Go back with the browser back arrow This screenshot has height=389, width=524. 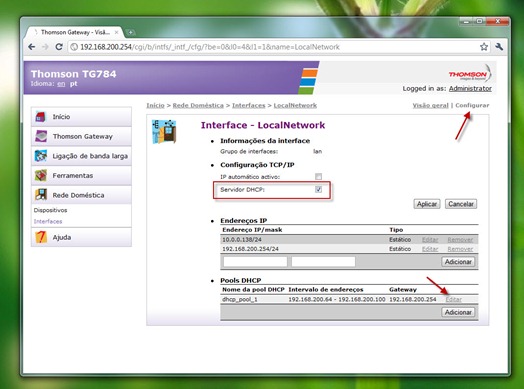pyautogui.click(x=32, y=47)
